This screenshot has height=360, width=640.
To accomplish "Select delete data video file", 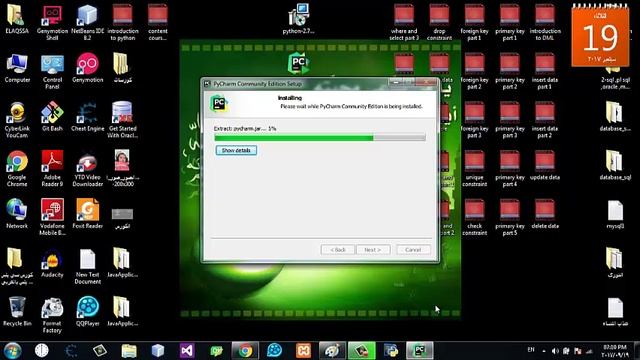I will (x=544, y=214).
